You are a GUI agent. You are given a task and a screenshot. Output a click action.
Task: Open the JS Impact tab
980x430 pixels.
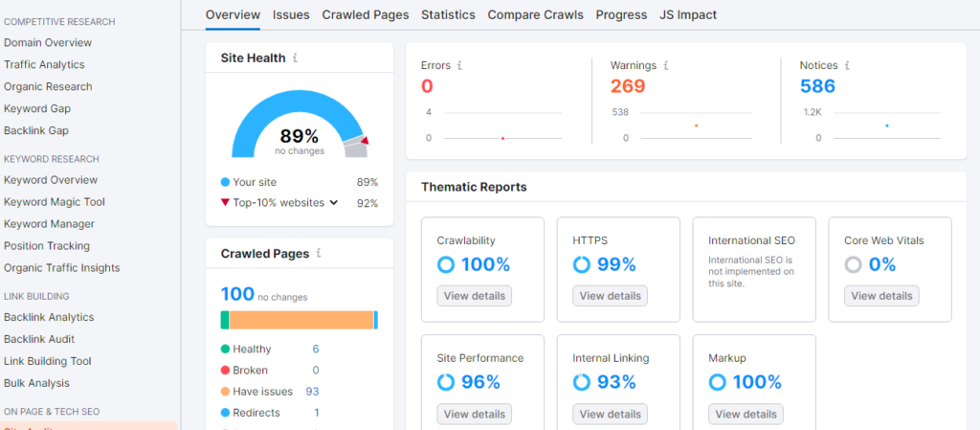(688, 14)
